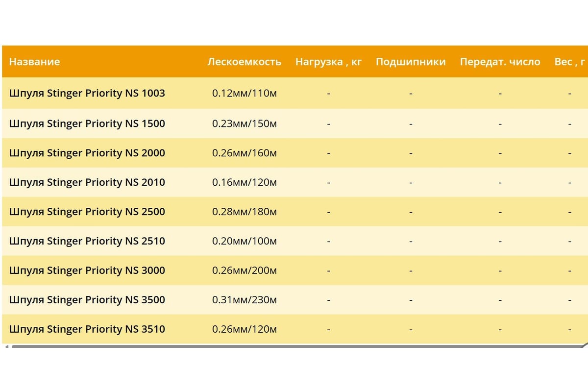Viewport: 588px width, 392px height.
Task: Select Шпуля Stinger Priority NS 3510 row
Action: point(87,329)
